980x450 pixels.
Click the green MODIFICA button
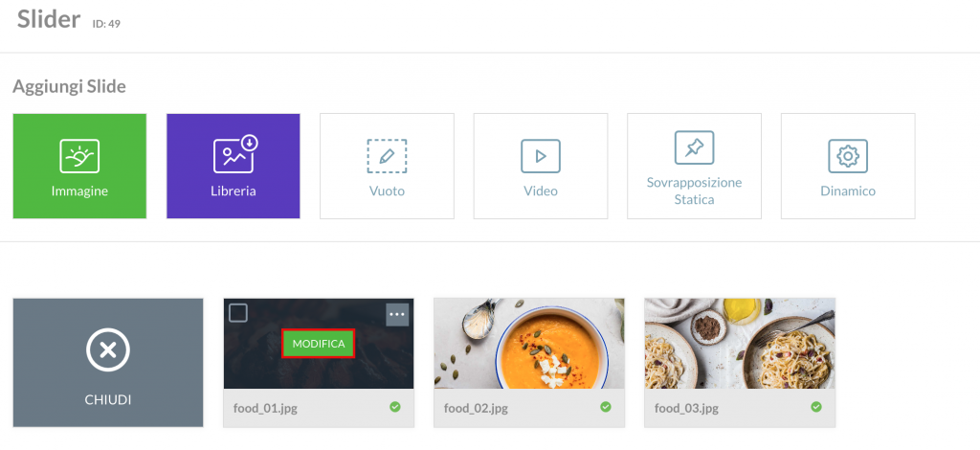[318, 344]
